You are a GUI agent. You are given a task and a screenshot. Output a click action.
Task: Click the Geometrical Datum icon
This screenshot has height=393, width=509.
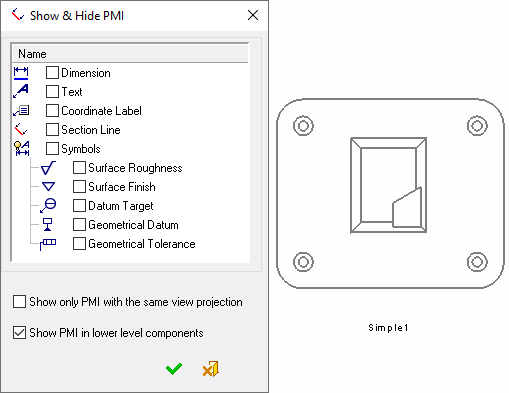click(x=48, y=224)
